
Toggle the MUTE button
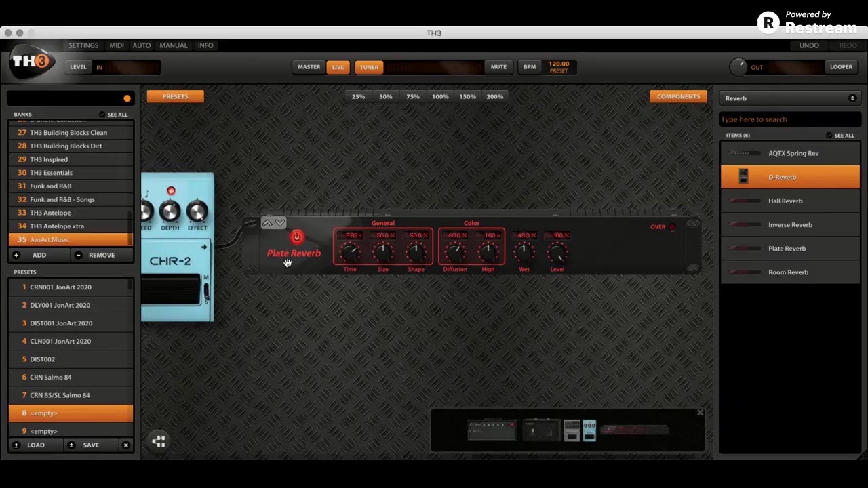pyautogui.click(x=498, y=67)
